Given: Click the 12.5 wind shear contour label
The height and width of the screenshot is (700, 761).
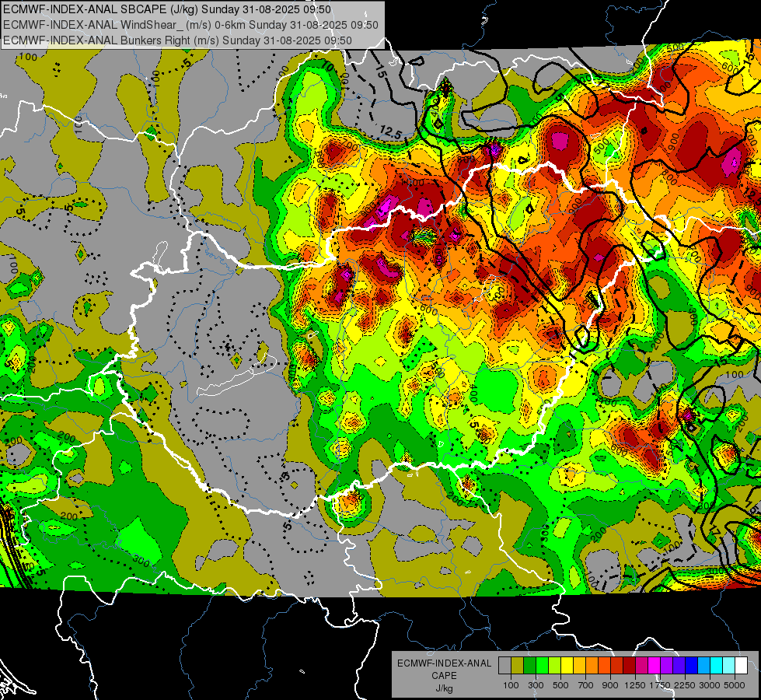Looking at the screenshot, I should coord(390,131).
